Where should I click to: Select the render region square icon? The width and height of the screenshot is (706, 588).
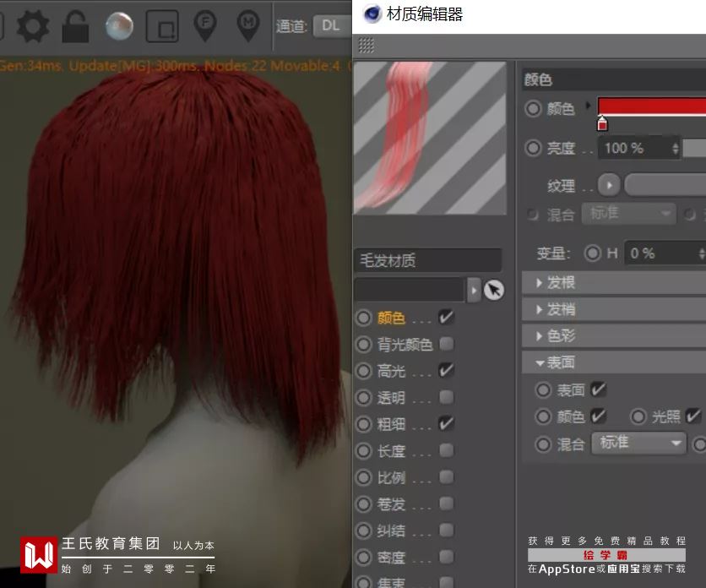tap(162, 26)
